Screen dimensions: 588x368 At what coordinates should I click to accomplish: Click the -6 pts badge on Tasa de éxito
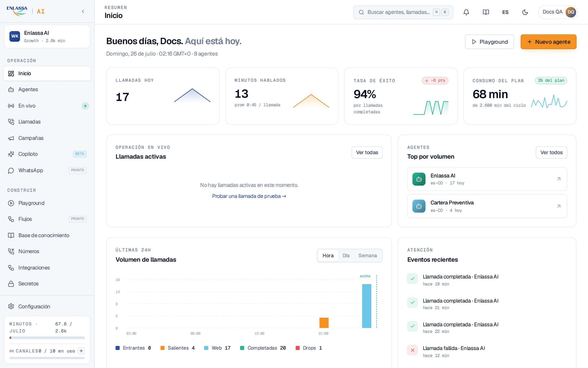click(x=435, y=81)
